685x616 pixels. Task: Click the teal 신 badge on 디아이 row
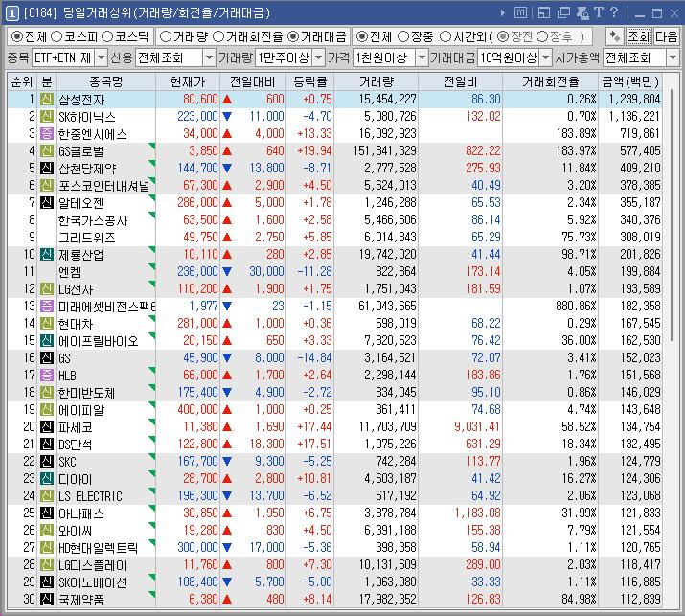click(x=47, y=478)
